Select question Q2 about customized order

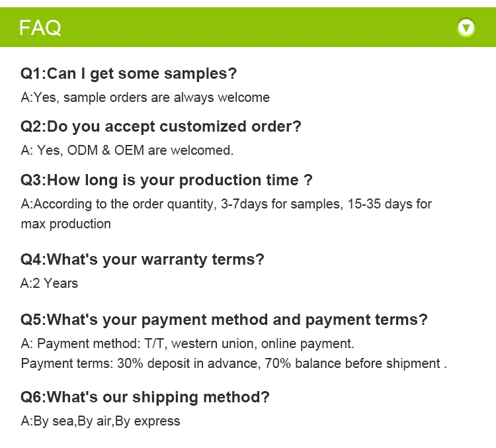[161, 126]
